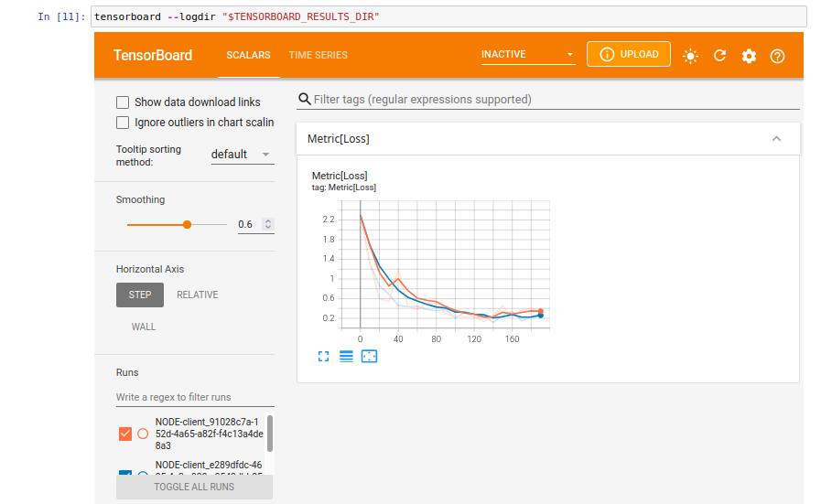This screenshot has height=504, width=821.
Task: Adjust the smoothing value stepper arrows
Action: tap(268, 224)
